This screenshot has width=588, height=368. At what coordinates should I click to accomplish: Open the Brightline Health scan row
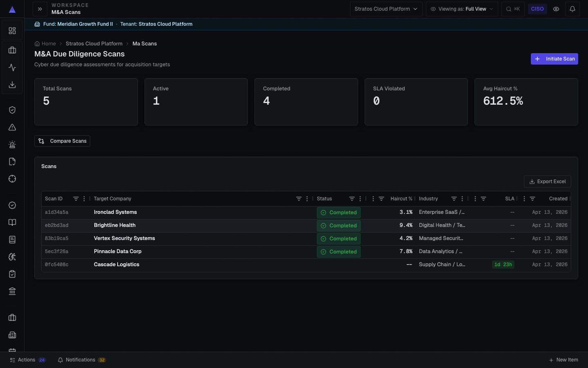click(x=306, y=226)
